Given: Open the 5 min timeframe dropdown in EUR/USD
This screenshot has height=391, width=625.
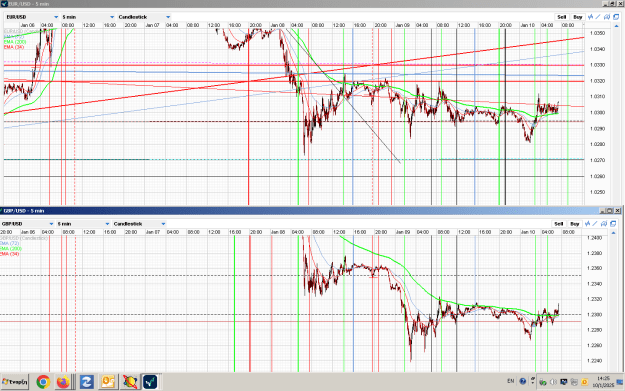Looking at the screenshot, I should [88, 17].
